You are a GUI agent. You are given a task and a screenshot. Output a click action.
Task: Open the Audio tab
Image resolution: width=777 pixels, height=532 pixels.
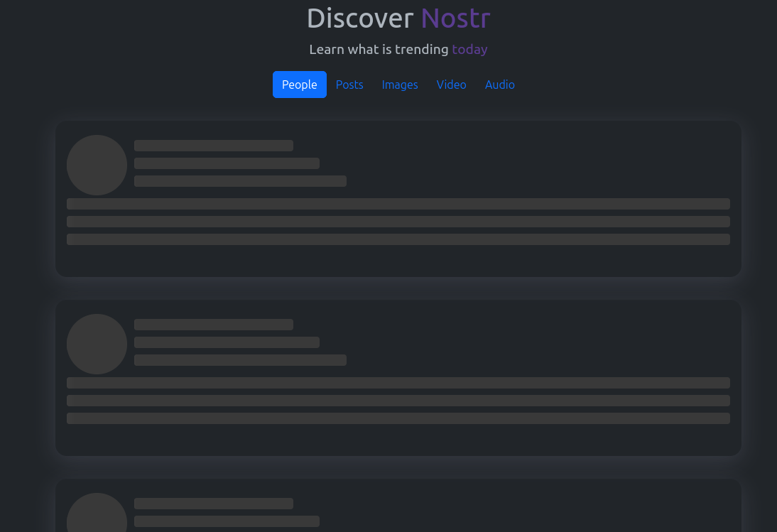[x=499, y=85]
